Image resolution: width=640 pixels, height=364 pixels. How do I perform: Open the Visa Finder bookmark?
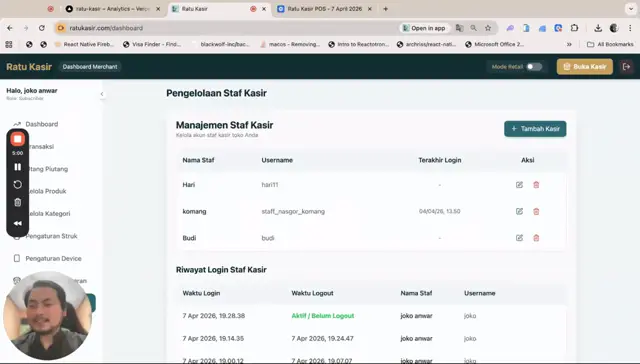coord(152,44)
